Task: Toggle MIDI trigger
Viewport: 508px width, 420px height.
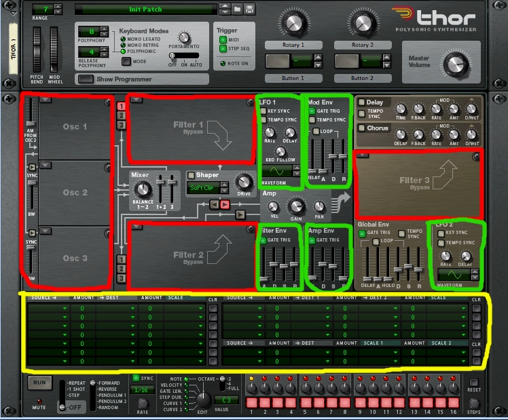Action: pos(223,39)
